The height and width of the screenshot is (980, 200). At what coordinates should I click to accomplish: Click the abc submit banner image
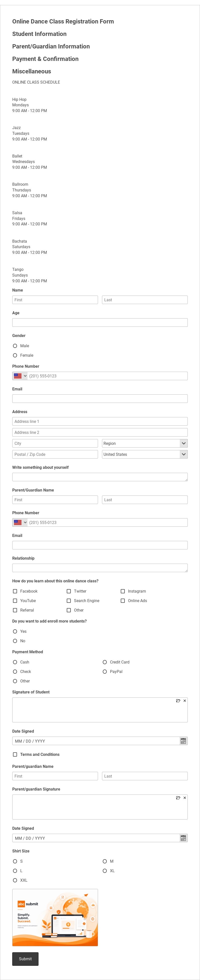click(55, 917)
